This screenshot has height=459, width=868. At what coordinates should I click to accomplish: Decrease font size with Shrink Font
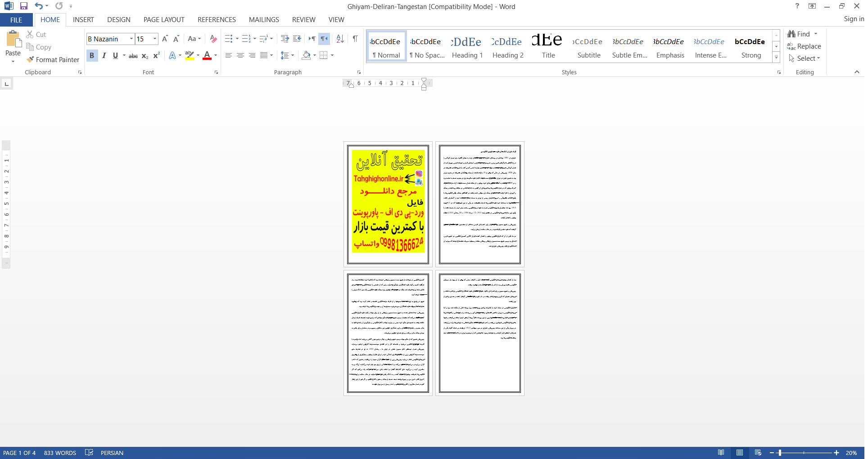(x=176, y=39)
